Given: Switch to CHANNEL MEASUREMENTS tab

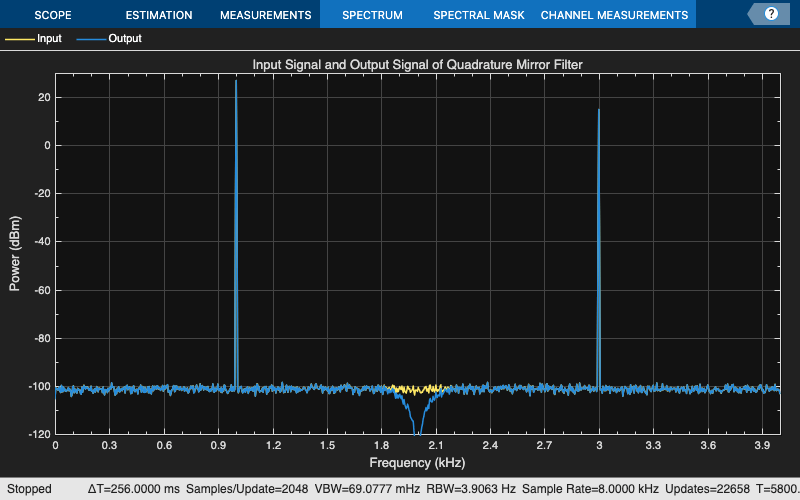Looking at the screenshot, I should (614, 15).
